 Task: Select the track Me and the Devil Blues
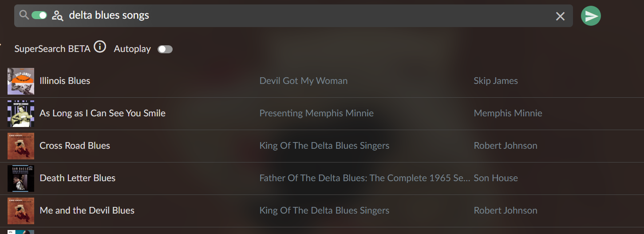[87, 210]
